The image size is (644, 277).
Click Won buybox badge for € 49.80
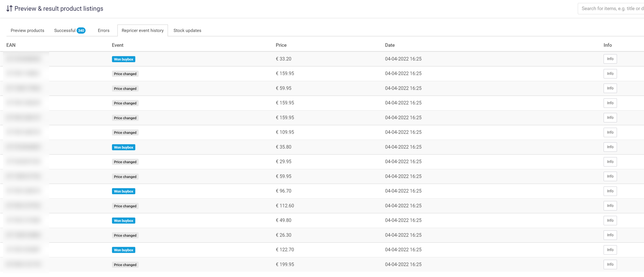[x=123, y=221]
